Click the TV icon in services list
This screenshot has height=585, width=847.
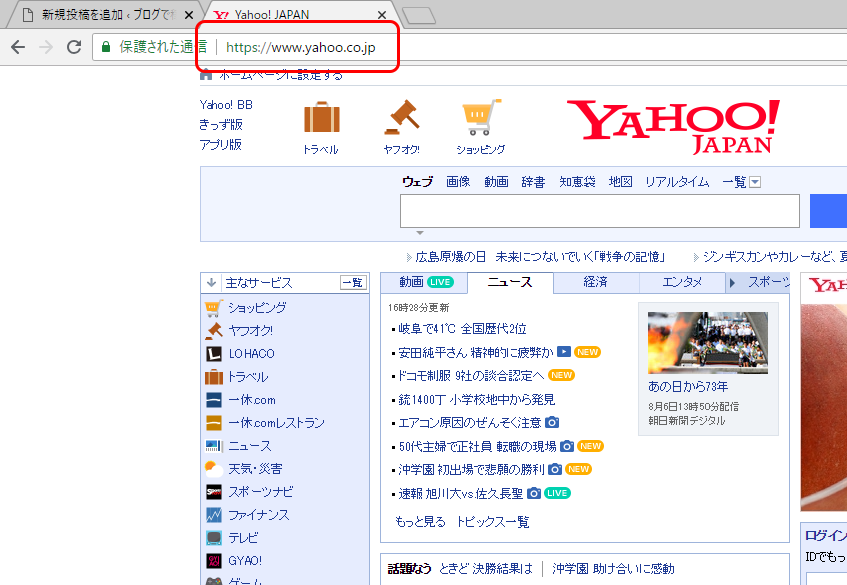214,538
